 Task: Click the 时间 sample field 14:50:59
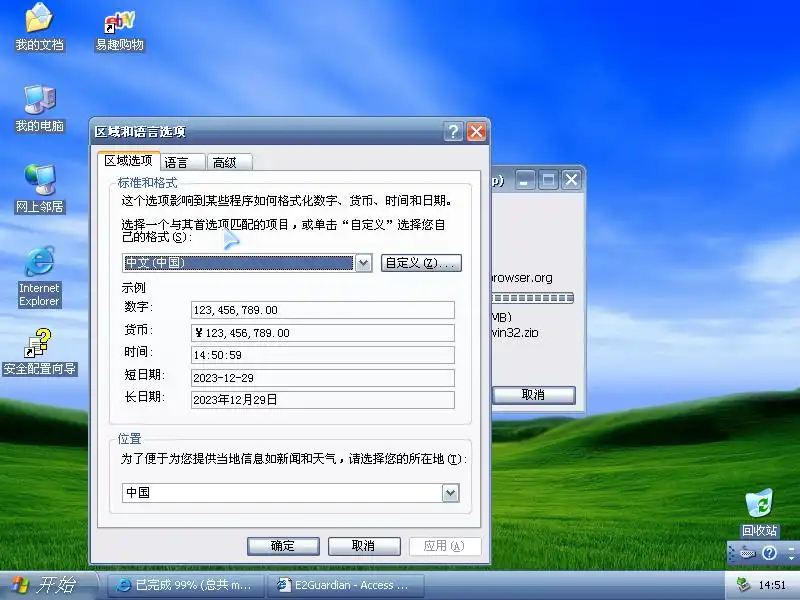coord(322,355)
